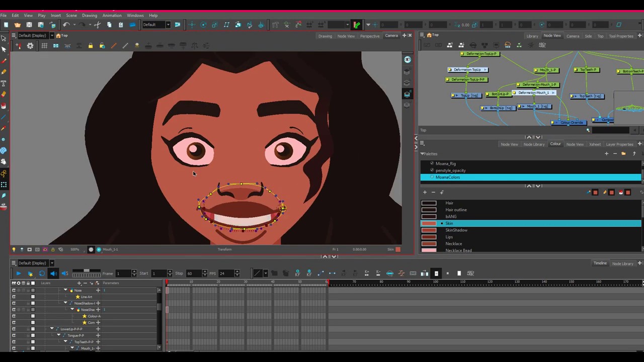Click the add palette plus icon
The height and width of the screenshot is (362, 644).
pyautogui.click(x=606, y=154)
